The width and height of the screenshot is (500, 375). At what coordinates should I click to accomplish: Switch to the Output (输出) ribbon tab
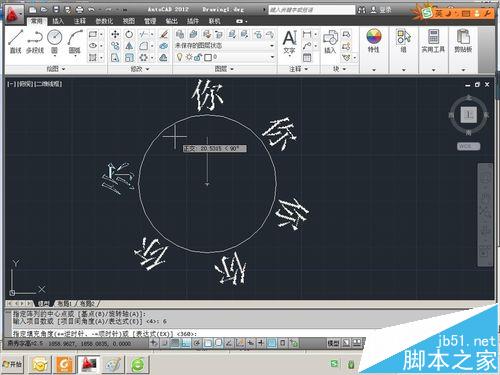(x=171, y=21)
